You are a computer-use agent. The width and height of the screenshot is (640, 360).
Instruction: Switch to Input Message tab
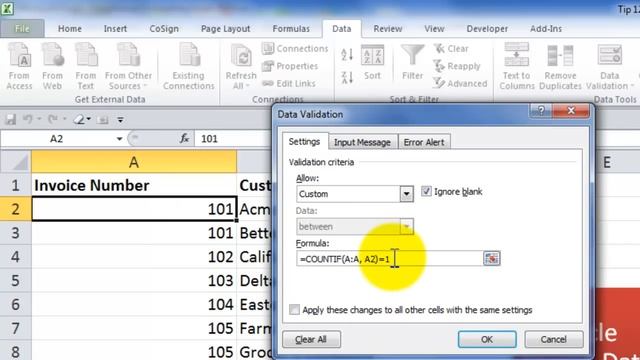[362, 142]
